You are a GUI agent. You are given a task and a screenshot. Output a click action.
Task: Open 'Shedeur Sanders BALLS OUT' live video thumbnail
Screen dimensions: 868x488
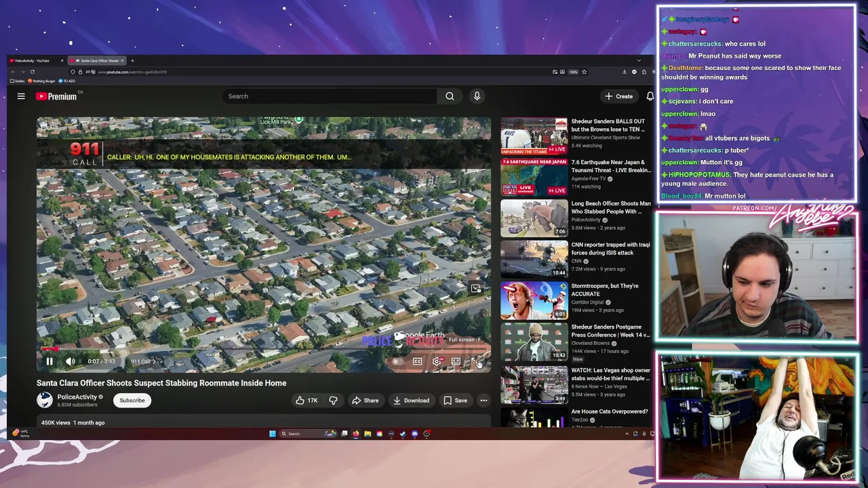pos(534,136)
